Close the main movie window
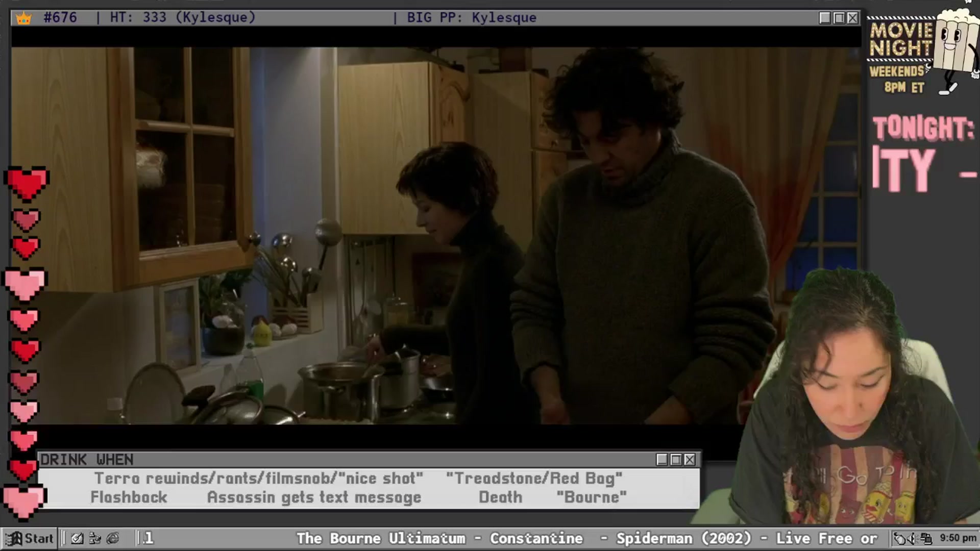Screen dimensions: 980x551 coord(852,18)
